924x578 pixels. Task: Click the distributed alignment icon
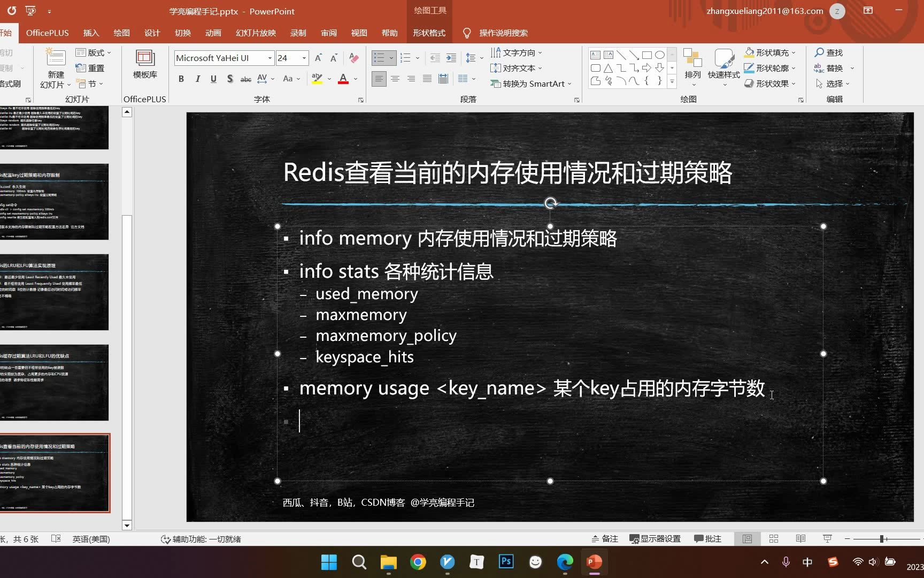click(443, 79)
